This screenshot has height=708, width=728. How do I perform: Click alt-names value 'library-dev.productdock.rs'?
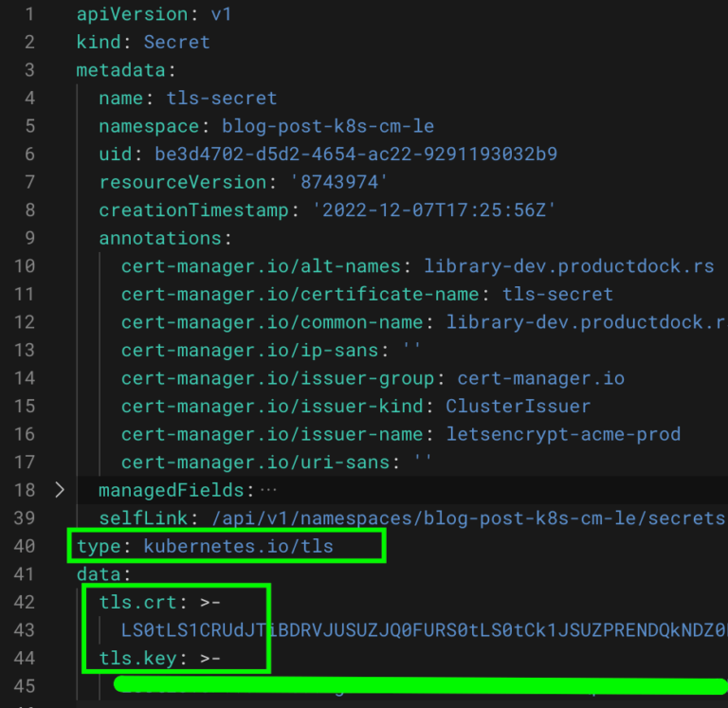(x=569, y=266)
